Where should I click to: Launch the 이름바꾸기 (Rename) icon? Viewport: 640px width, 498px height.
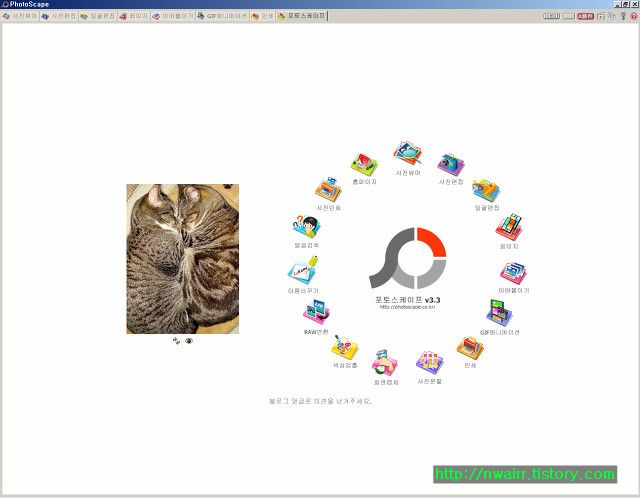click(303, 271)
